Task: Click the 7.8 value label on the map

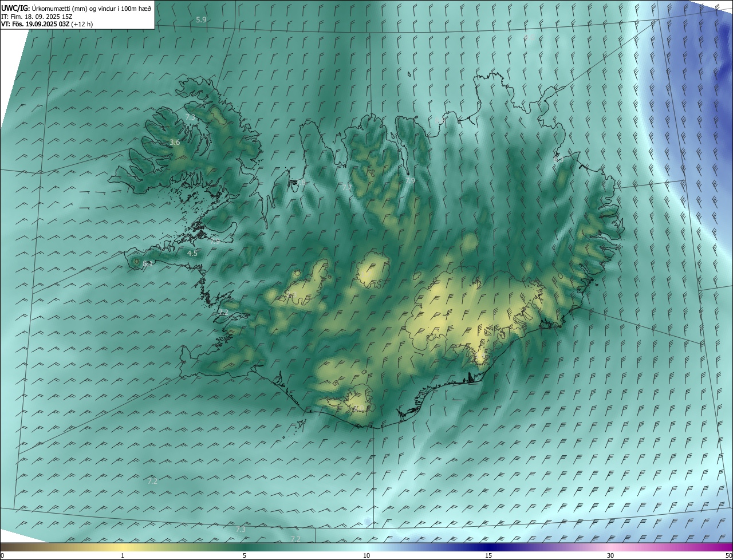Action: (x=301, y=183)
